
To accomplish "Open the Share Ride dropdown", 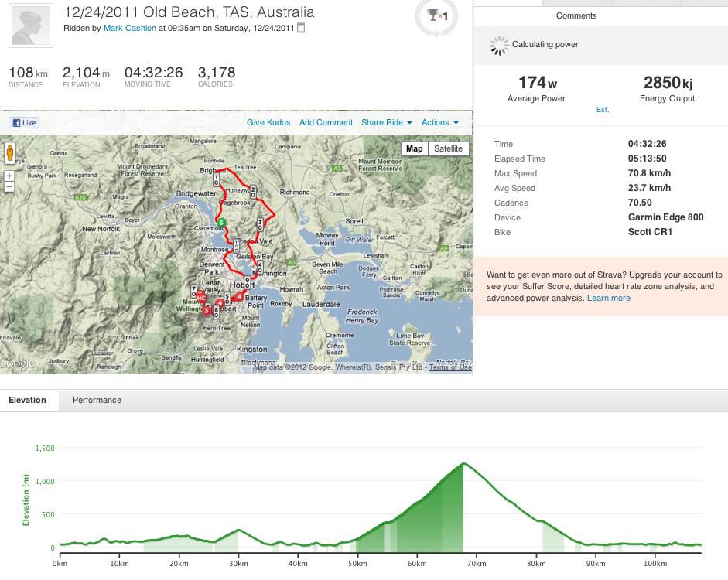I will pos(387,122).
